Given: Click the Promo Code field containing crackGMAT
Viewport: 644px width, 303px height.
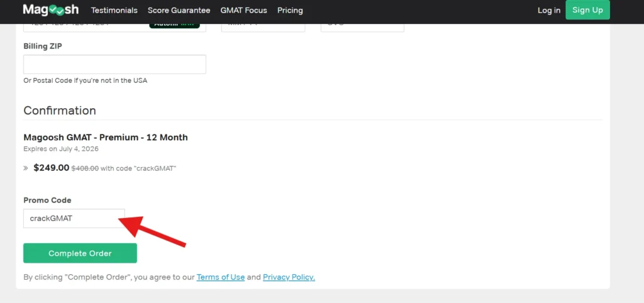Looking at the screenshot, I should point(74,218).
